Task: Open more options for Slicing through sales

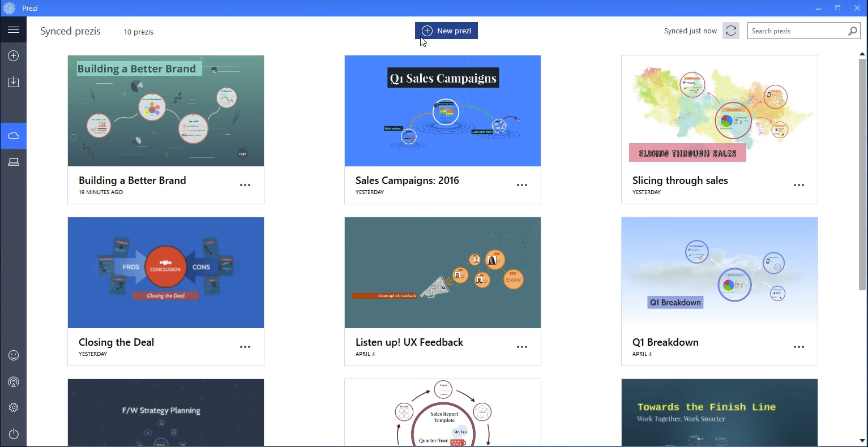Action: [799, 185]
